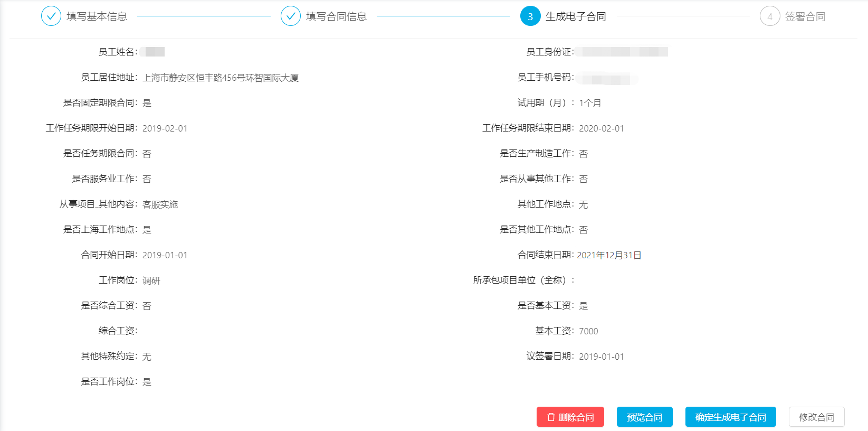Click the 预览合同 button
The image size is (868, 431).
pos(645,417)
